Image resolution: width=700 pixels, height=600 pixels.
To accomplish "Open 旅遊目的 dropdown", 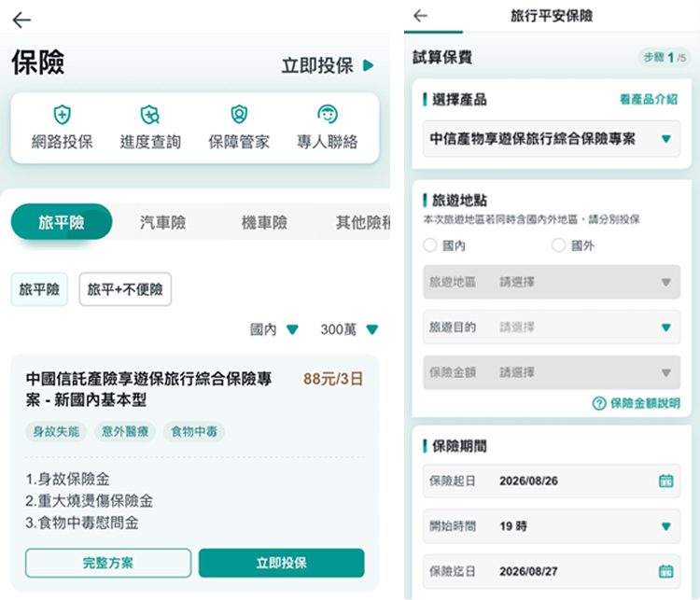I will pyautogui.click(x=552, y=328).
